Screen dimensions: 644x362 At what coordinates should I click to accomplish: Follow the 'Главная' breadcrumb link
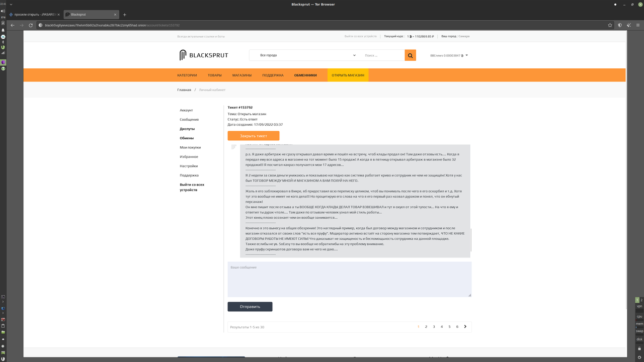184,90
